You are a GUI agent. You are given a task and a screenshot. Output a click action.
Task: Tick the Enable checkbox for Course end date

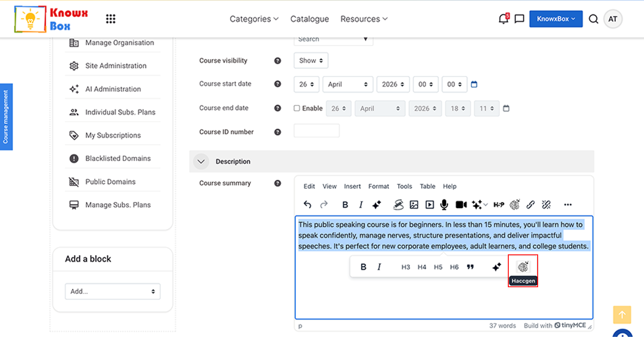click(x=297, y=108)
